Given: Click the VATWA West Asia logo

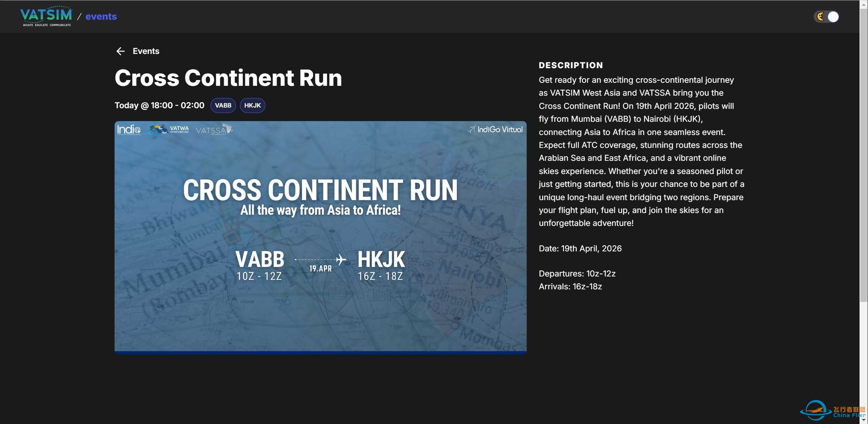Looking at the screenshot, I should (x=168, y=129).
